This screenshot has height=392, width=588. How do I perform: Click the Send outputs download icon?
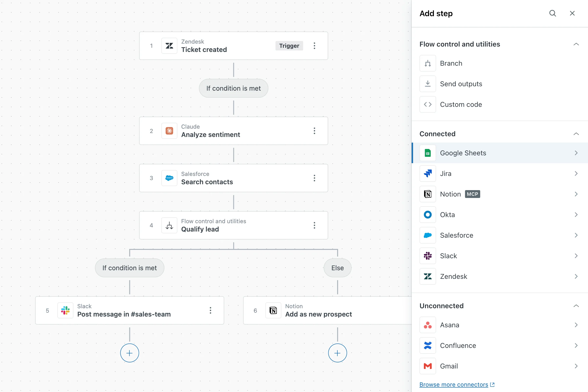tap(428, 84)
